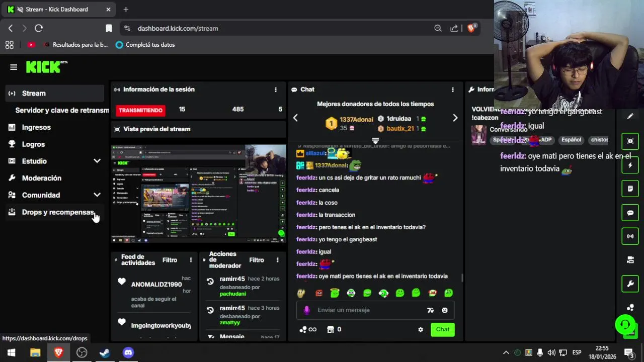Viewport: 644px width, 362px height.
Task: Go to the Ingresos page
Action: point(36,127)
